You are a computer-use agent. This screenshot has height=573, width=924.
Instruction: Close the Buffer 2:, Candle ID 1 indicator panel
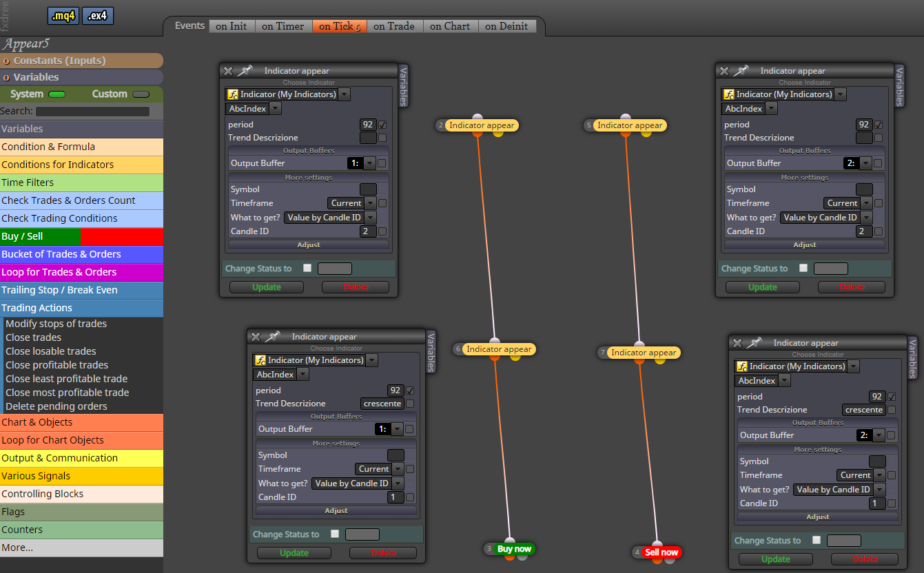[737, 343]
